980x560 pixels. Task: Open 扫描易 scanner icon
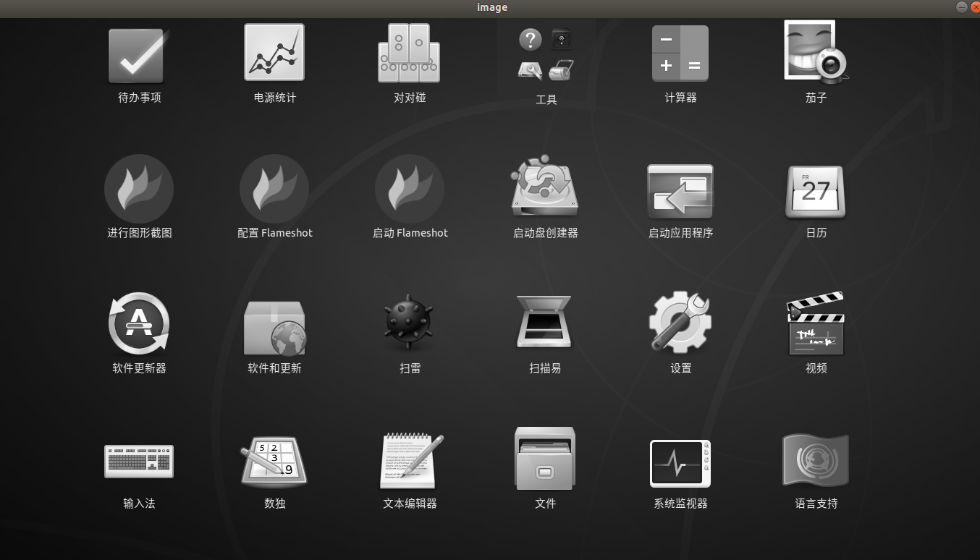[x=544, y=322]
